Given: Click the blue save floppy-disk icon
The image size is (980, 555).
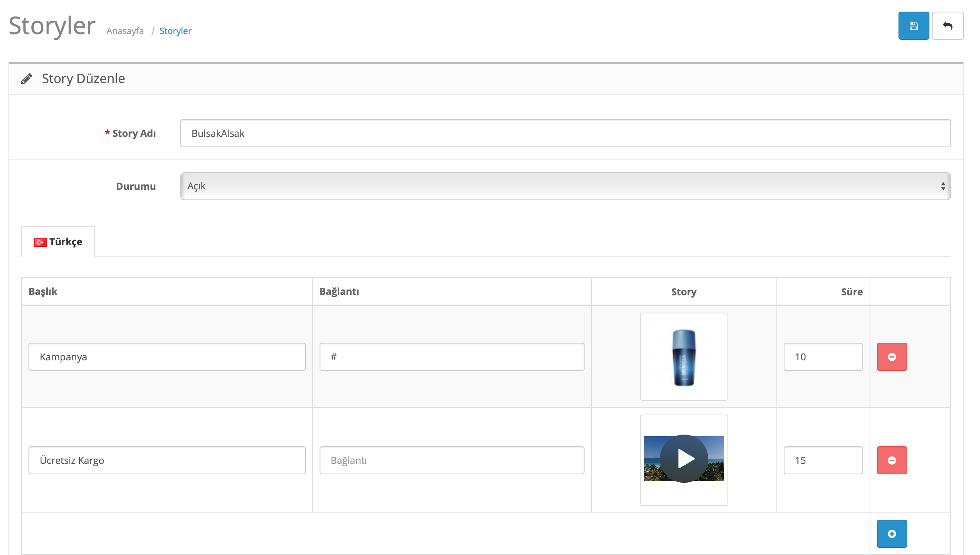Looking at the screenshot, I should coord(913,26).
